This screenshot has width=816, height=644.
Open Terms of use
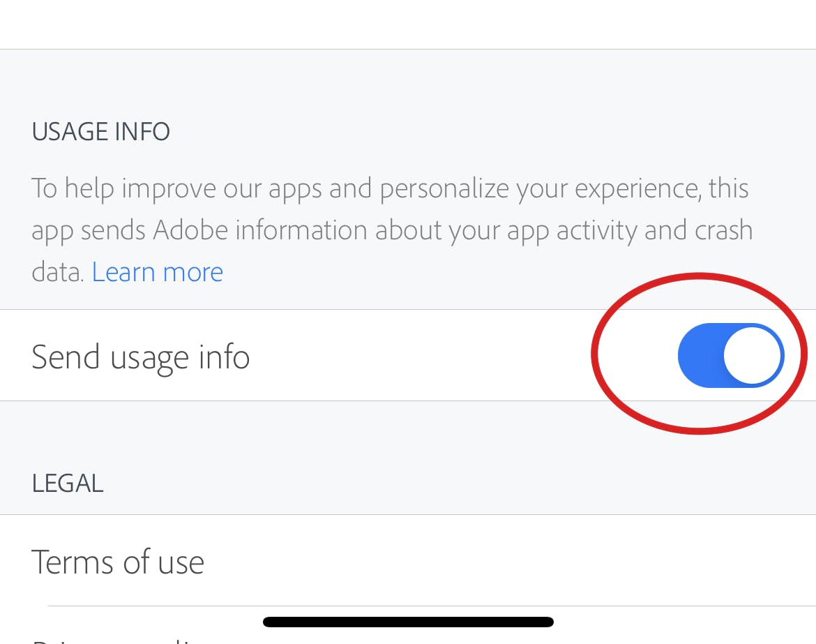118,562
